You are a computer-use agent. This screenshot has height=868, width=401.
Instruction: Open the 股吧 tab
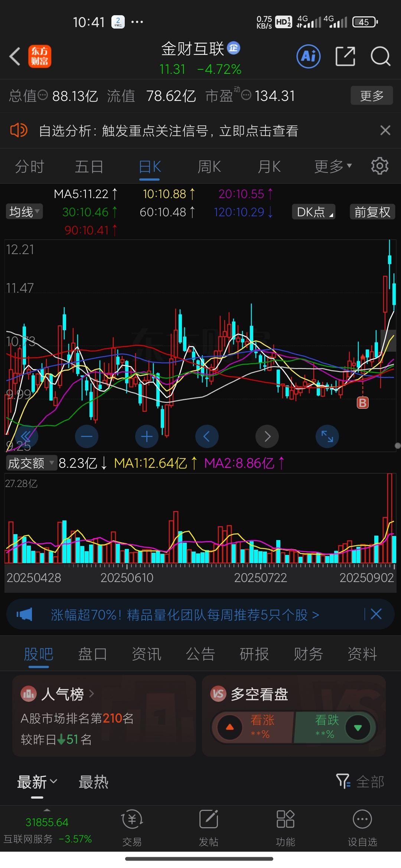39,654
